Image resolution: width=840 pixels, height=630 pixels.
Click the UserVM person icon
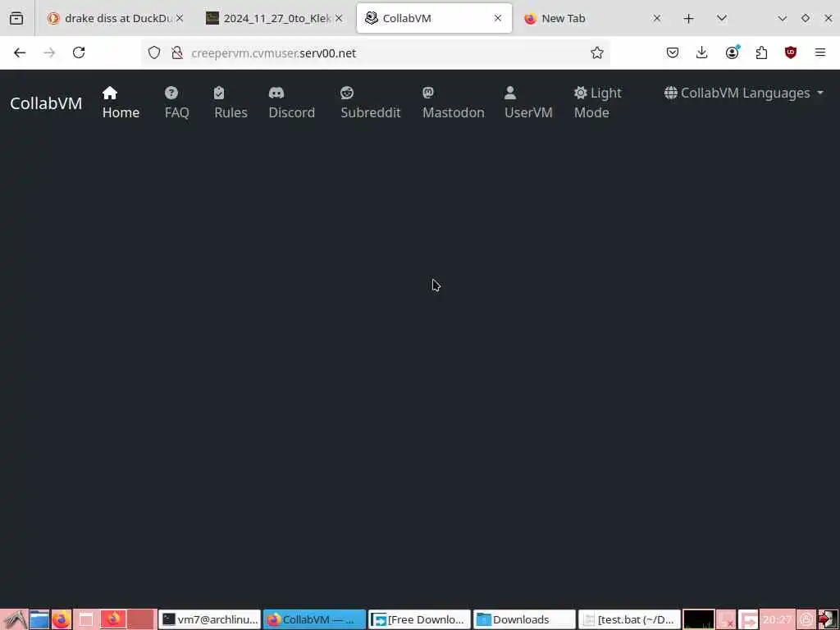pyautogui.click(x=510, y=94)
